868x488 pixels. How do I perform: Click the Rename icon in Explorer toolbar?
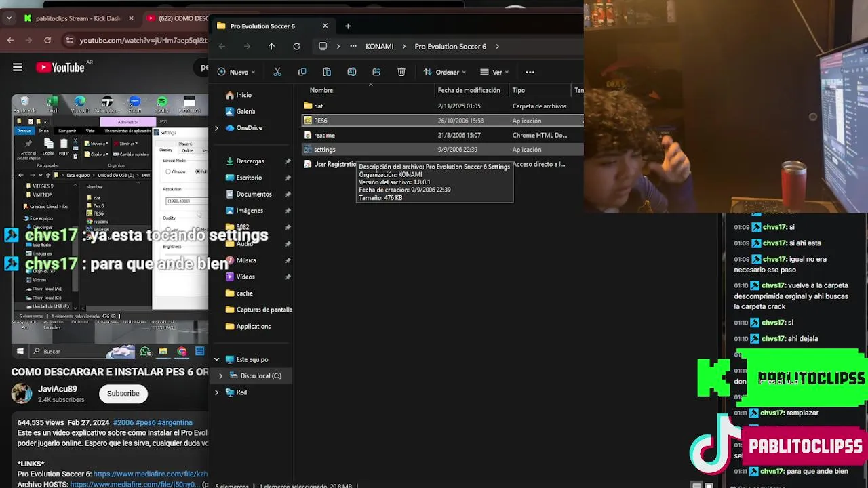(351, 72)
